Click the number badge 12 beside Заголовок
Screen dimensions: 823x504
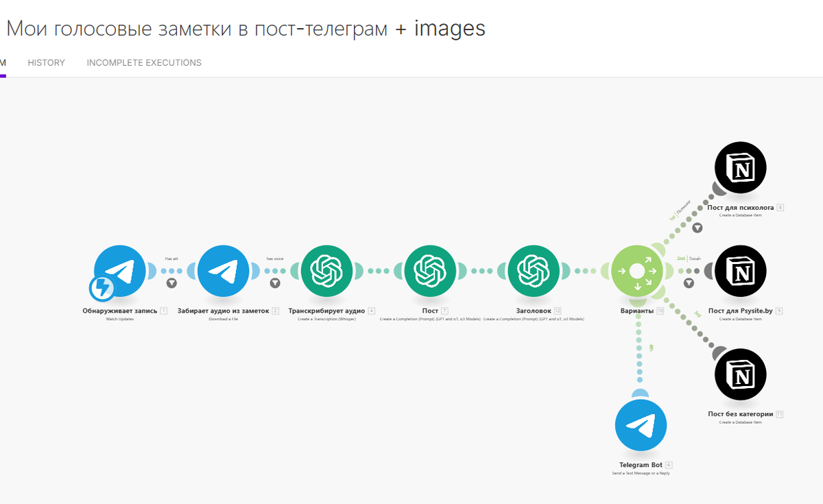[x=558, y=311]
